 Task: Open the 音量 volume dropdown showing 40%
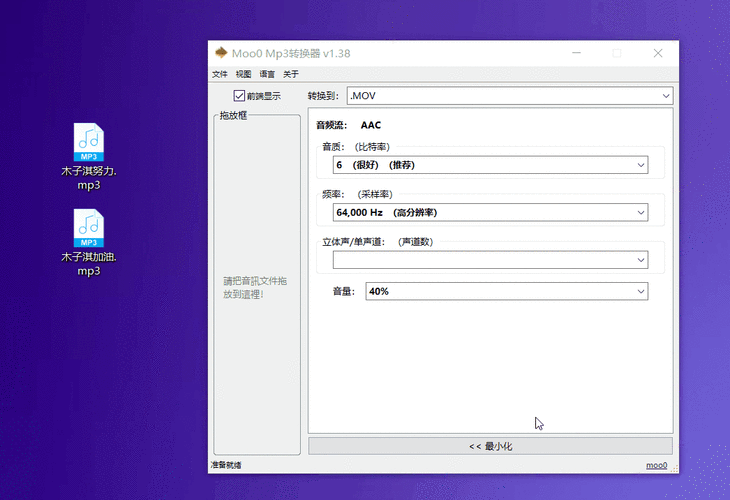(x=507, y=291)
